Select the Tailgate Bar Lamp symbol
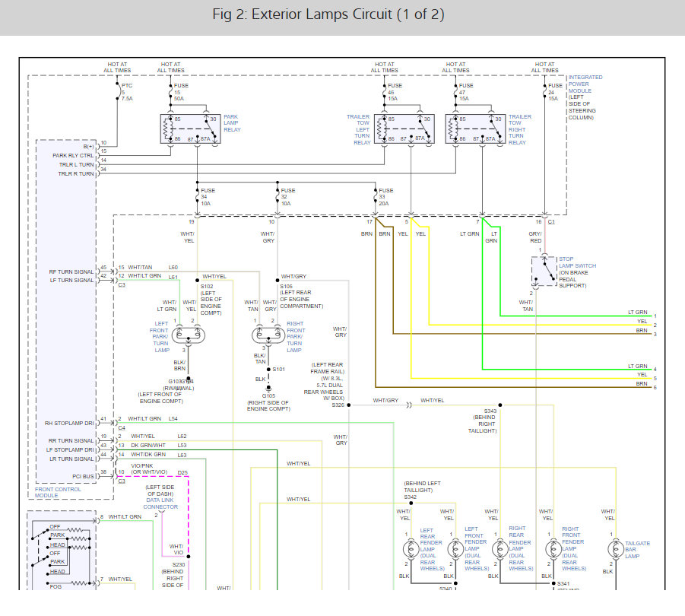The height and width of the screenshot is (616, 685). coord(615,549)
